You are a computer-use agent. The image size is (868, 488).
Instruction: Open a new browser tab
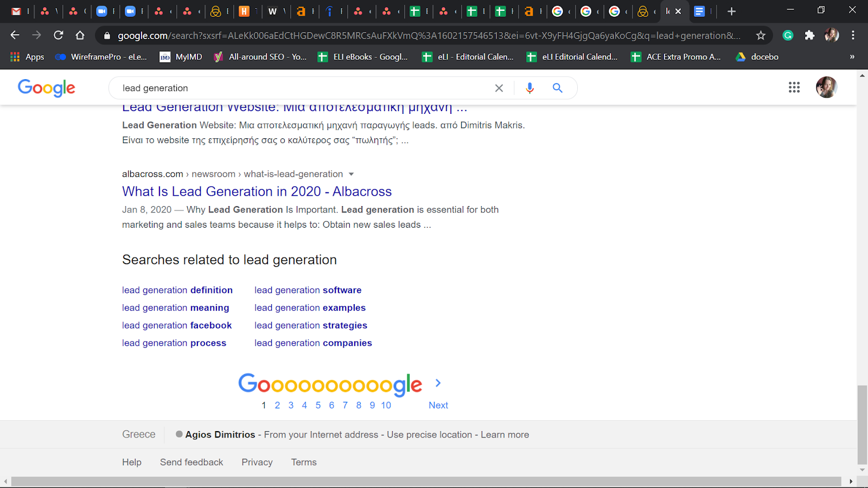tap(731, 11)
